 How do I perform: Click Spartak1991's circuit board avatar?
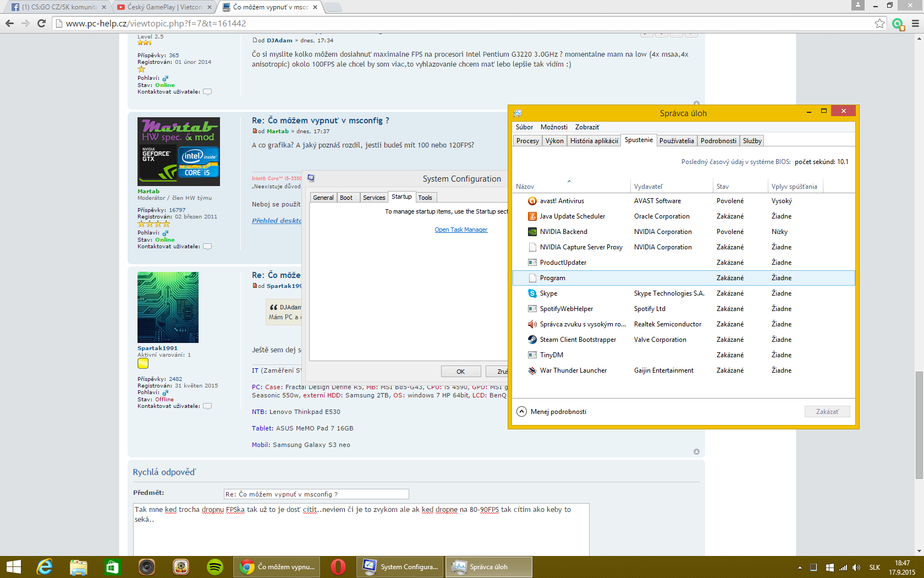168,307
